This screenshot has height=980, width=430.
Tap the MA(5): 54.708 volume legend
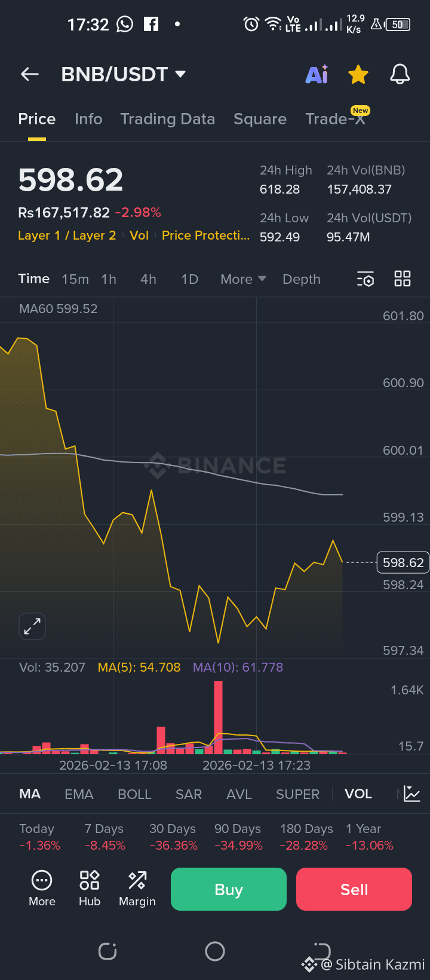139,667
